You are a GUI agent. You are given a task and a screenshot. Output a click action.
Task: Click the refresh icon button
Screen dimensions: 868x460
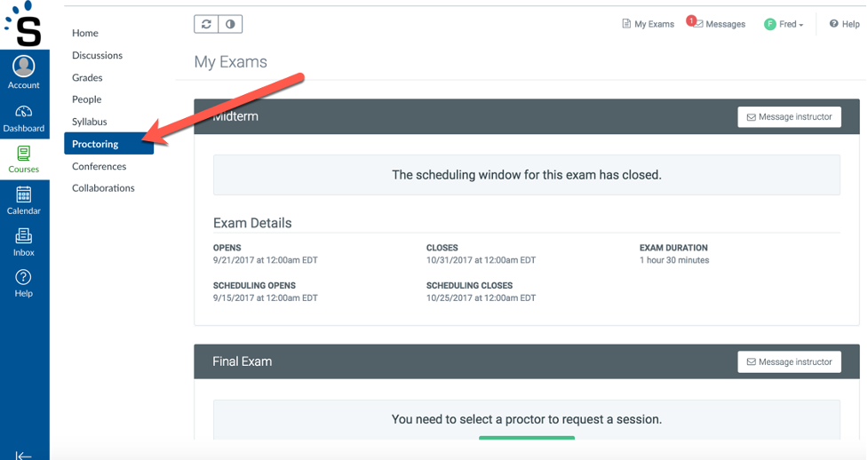click(x=206, y=24)
